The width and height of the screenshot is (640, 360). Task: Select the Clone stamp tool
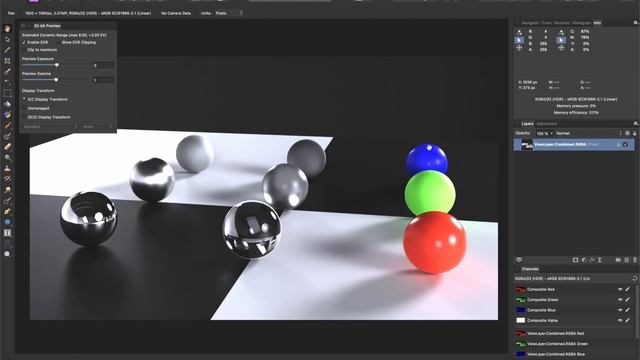click(7, 168)
